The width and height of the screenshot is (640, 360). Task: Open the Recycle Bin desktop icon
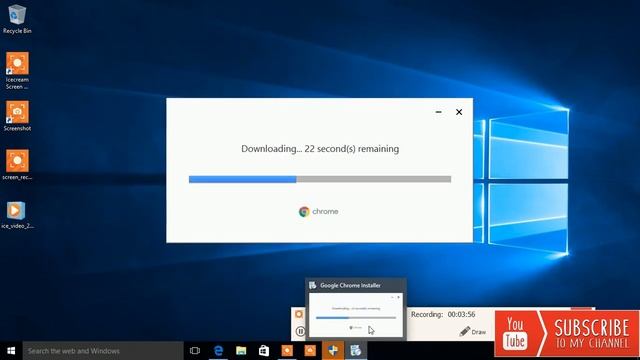[x=17, y=19]
